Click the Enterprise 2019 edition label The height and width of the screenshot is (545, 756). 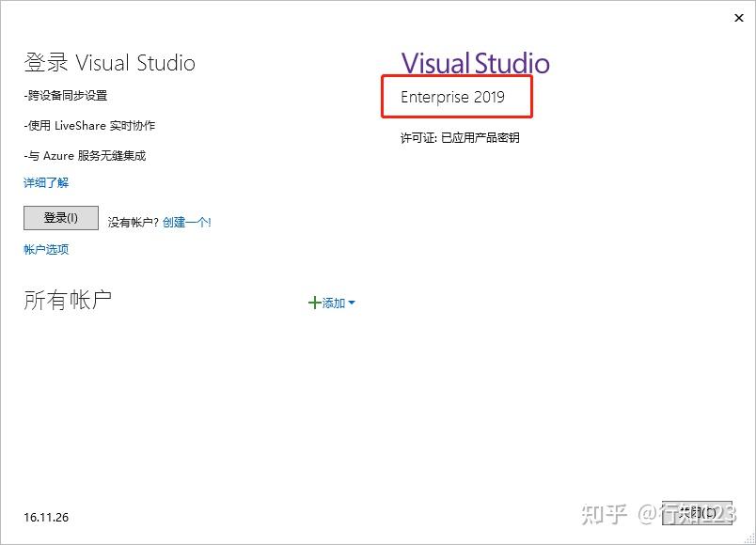(x=456, y=97)
